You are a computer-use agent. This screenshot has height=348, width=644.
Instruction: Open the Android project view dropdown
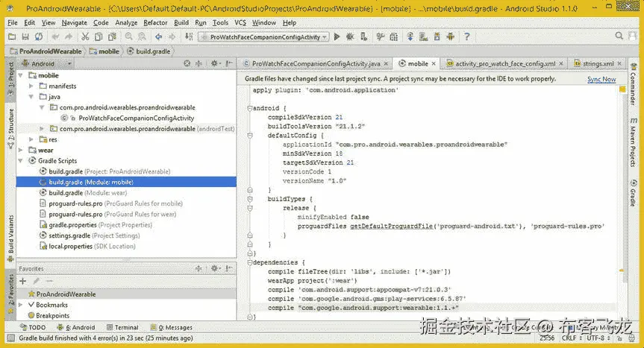pyautogui.click(x=46, y=63)
